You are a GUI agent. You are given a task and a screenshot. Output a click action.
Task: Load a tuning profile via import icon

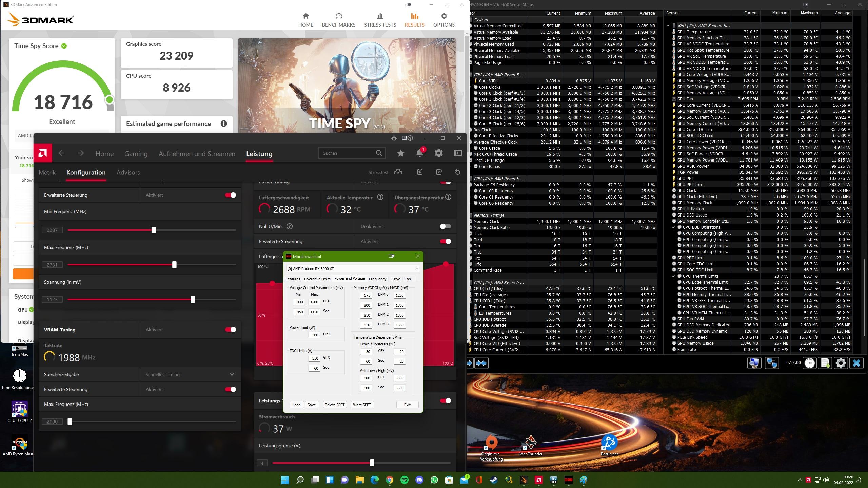coord(420,172)
